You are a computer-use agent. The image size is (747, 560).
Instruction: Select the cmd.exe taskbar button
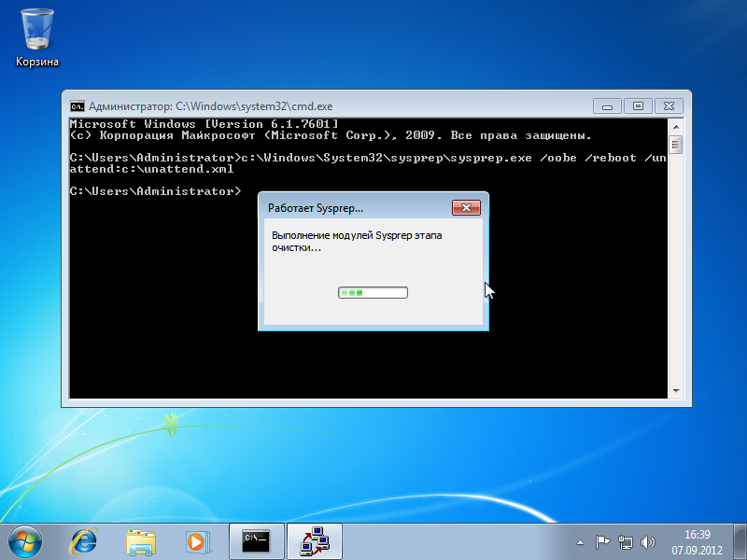pos(256,542)
